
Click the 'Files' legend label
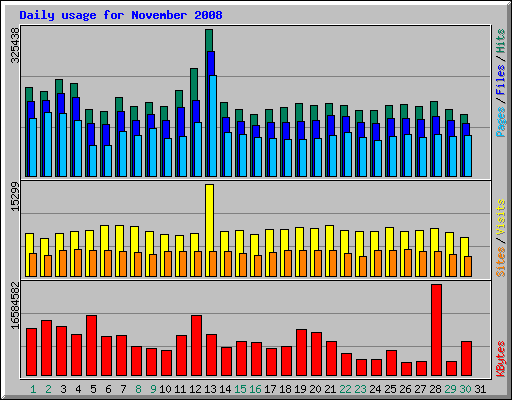click(500, 80)
